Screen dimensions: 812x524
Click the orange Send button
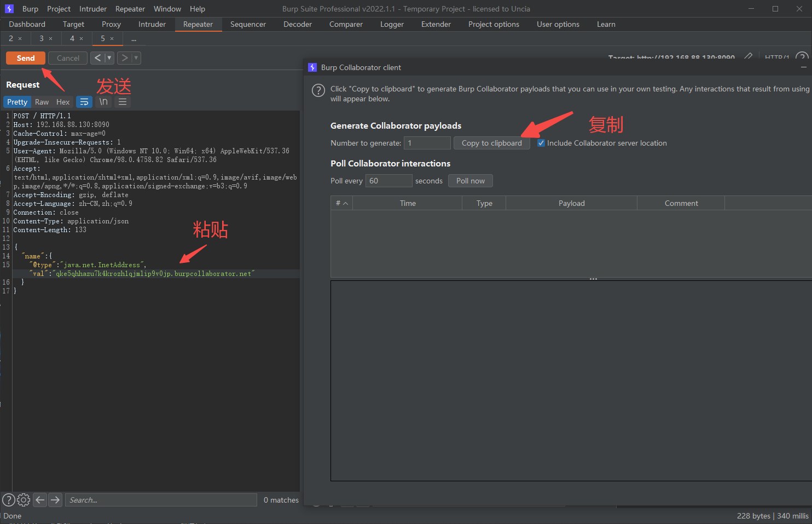(26, 58)
